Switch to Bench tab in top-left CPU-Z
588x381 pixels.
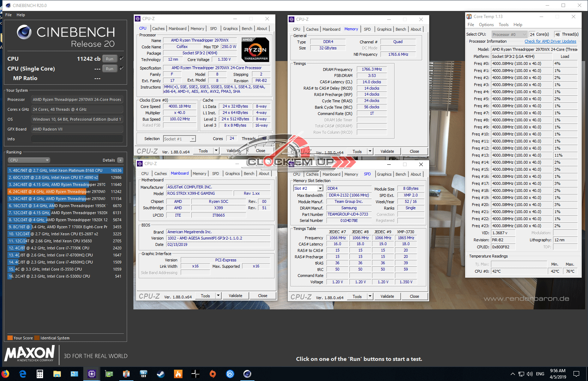pos(247,29)
